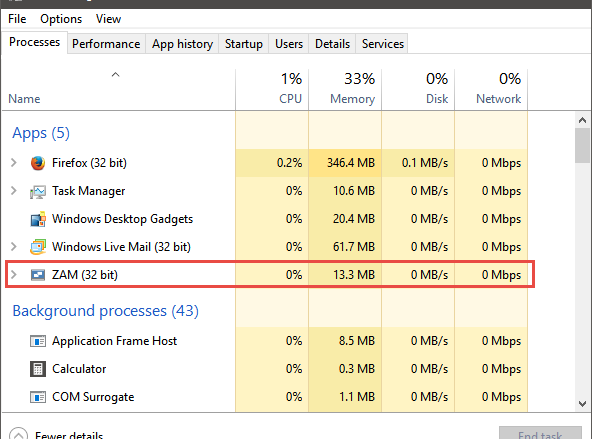Viewport: 592px width, 439px height.
Task: Switch to the Services tab
Action: pos(382,44)
